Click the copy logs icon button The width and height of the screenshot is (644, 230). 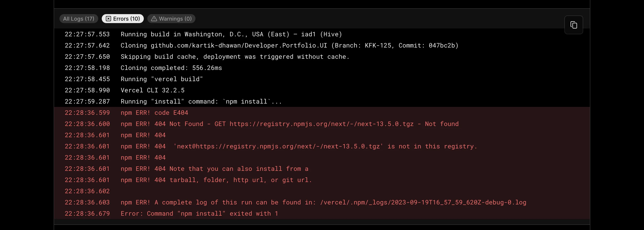[574, 25]
